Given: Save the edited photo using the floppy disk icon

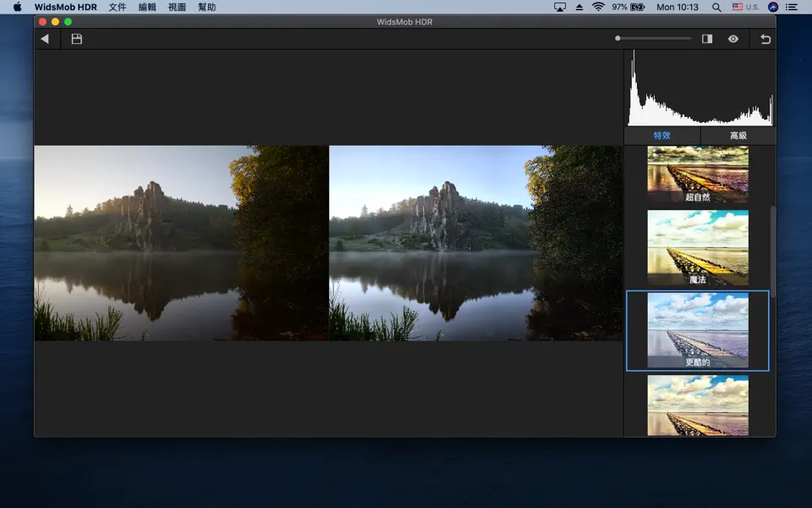Looking at the screenshot, I should pyautogui.click(x=76, y=38).
